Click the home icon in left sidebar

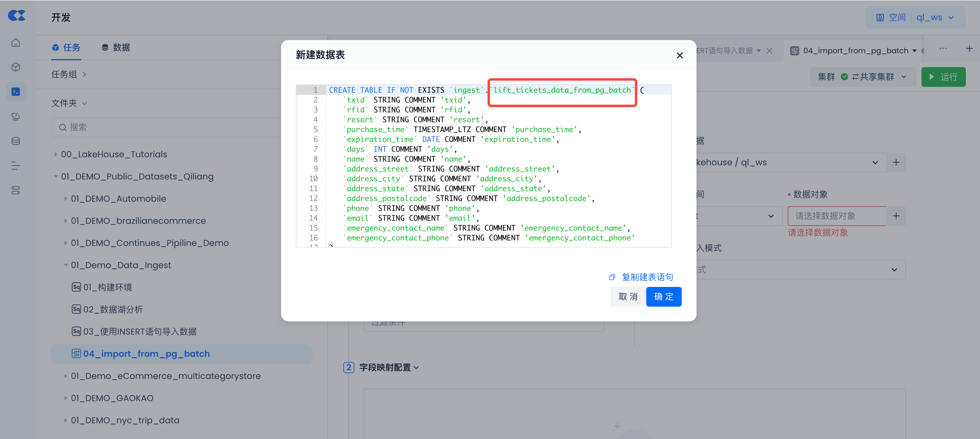(x=16, y=42)
